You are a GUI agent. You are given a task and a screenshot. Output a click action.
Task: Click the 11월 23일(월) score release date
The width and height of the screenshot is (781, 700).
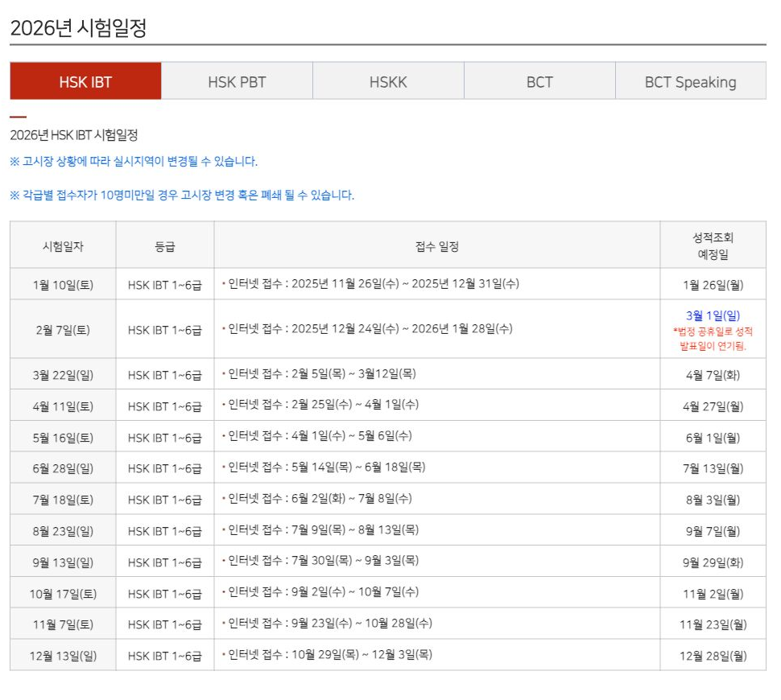pyautogui.click(x=713, y=624)
